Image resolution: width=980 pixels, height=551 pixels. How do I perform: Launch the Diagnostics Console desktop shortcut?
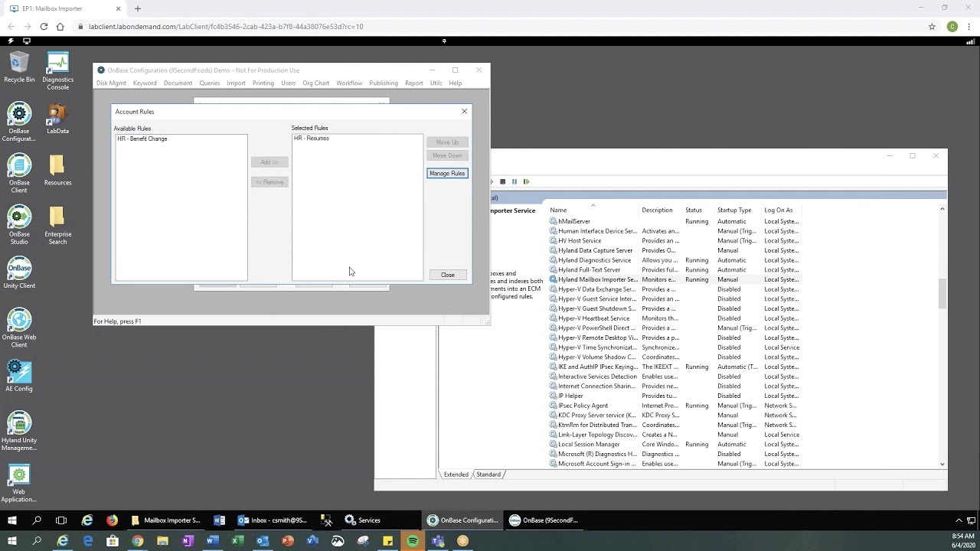(57, 71)
